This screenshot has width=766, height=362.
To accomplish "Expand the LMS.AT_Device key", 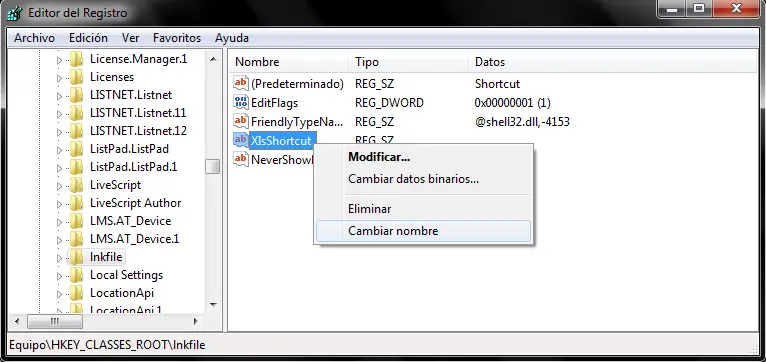I will [x=59, y=222].
